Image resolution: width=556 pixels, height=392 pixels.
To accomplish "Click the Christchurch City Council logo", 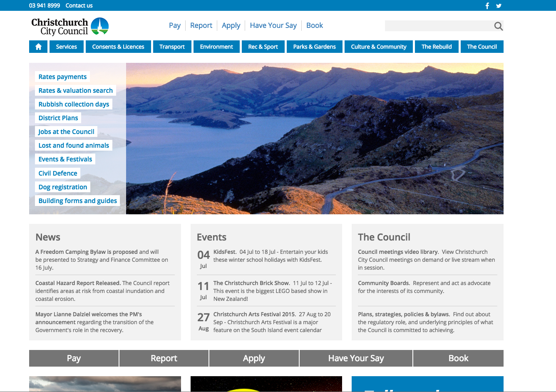I will click(70, 26).
